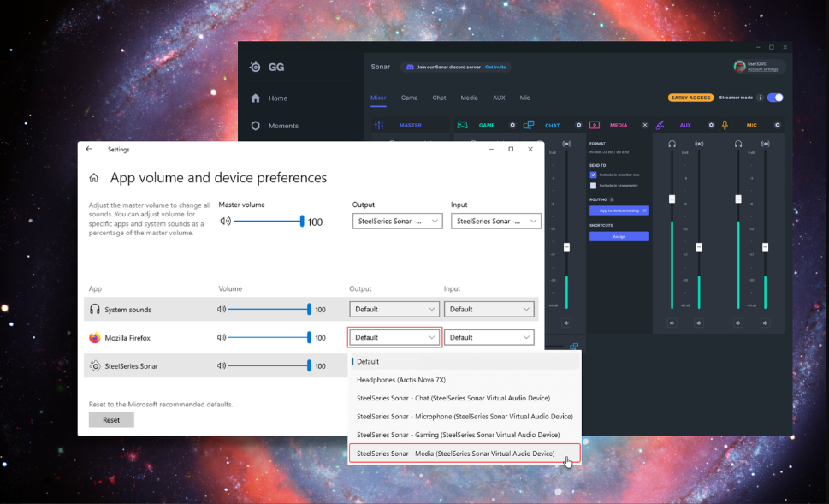Open the AUX channel gear settings
This screenshot has width=829, height=504.
pos(711,125)
